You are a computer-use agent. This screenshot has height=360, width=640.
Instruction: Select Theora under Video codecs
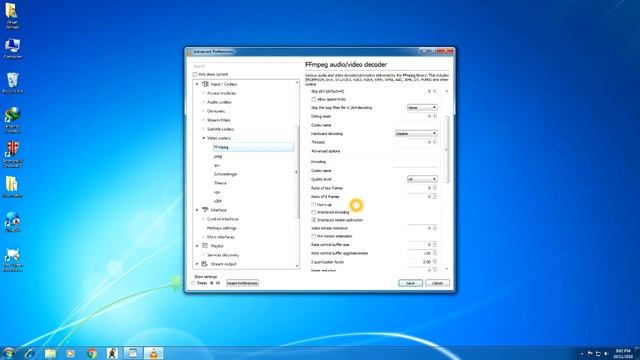coord(220,183)
